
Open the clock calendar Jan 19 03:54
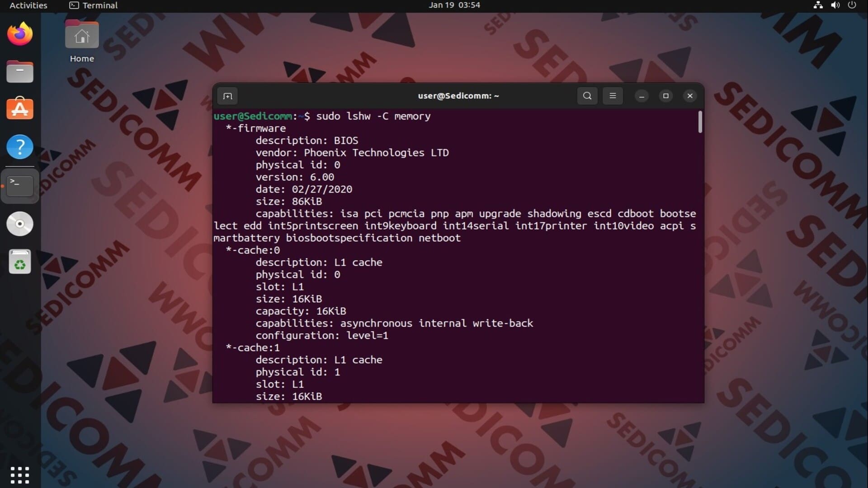(x=454, y=5)
